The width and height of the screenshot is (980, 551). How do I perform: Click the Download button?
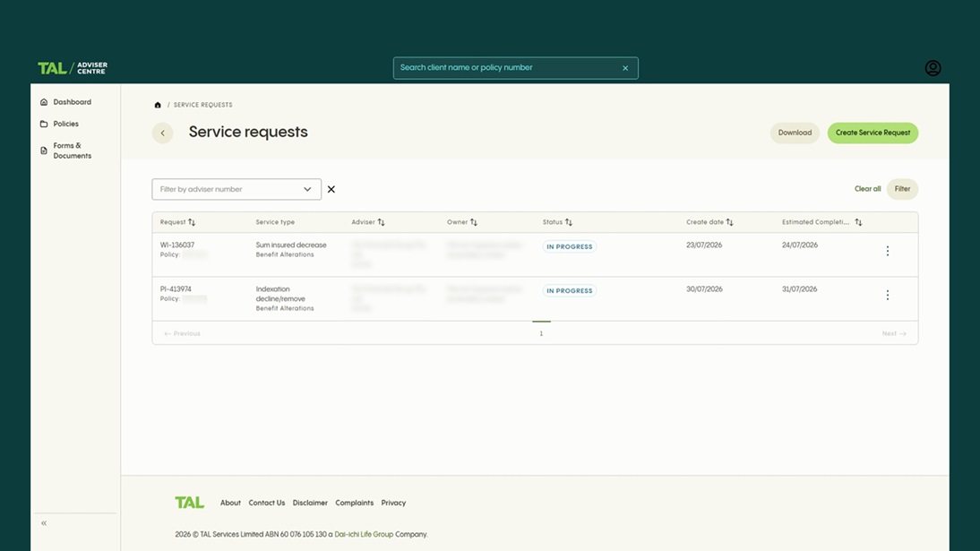tap(795, 133)
